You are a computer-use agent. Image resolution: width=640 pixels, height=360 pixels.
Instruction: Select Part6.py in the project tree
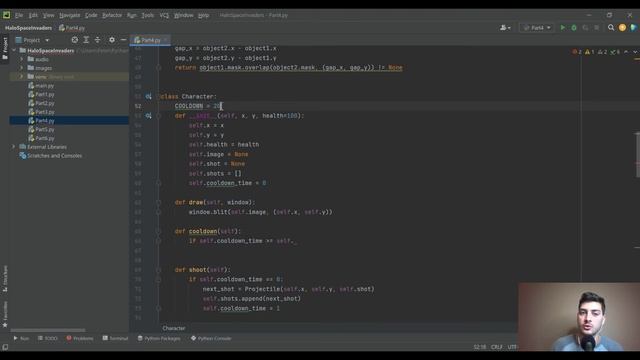point(41,138)
